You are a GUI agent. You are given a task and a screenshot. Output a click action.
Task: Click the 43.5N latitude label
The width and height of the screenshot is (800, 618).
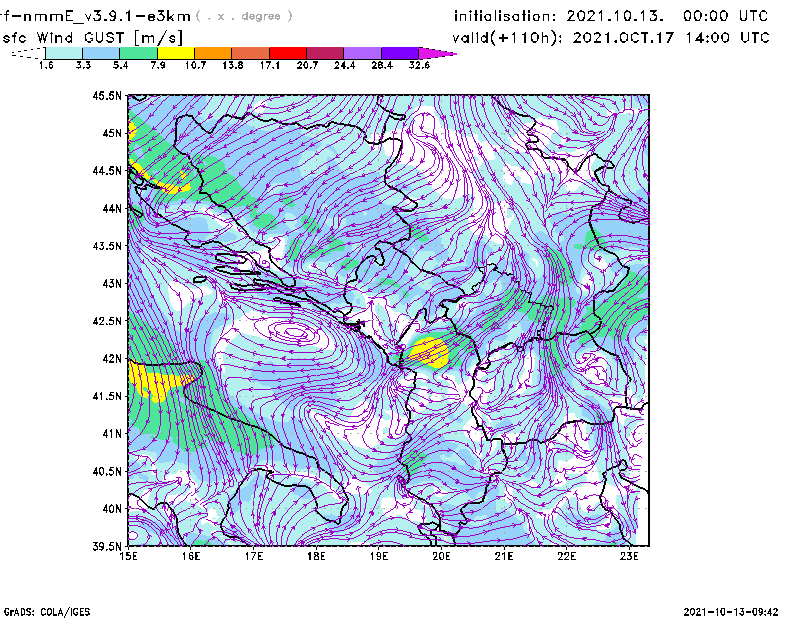tap(107, 246)
